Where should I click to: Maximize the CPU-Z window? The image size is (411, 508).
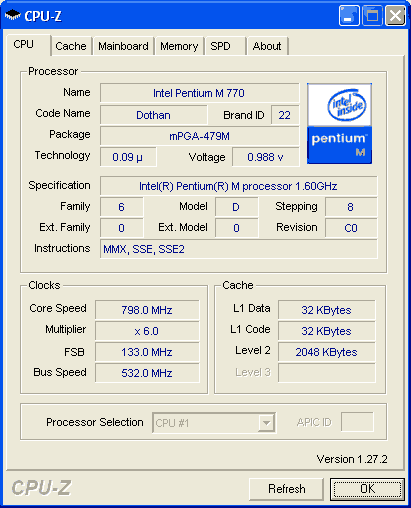[x=372, y=15]
